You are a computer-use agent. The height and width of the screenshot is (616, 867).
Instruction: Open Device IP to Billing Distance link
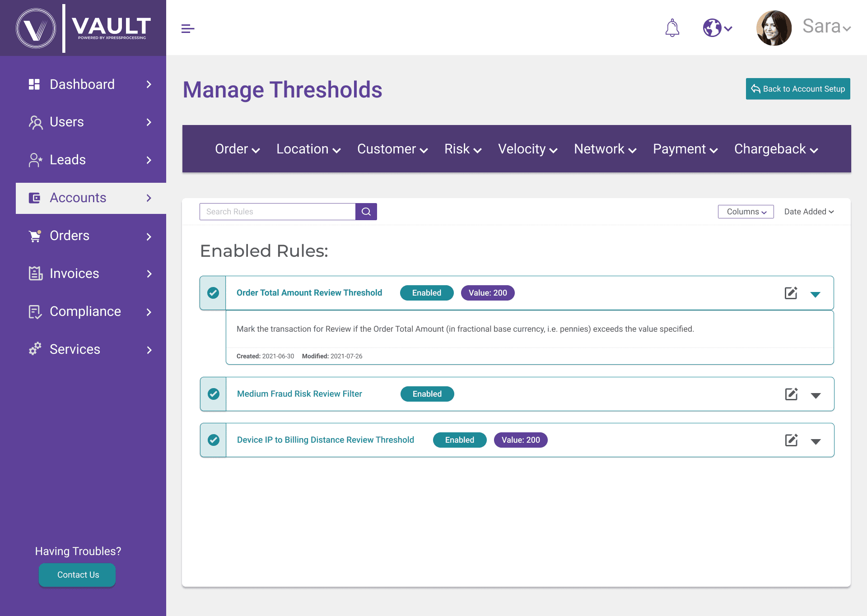click(x=326, y=440)
